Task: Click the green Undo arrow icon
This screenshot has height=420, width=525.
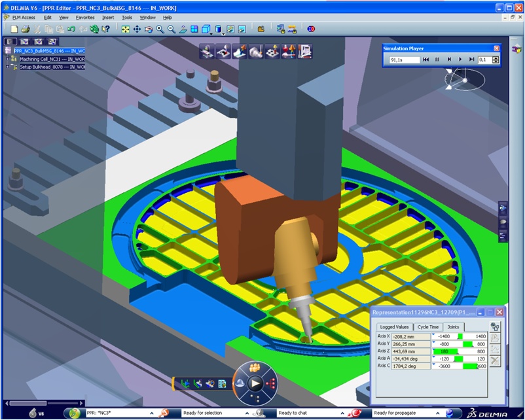Action: pyautogui.click(x=71, y=29)
